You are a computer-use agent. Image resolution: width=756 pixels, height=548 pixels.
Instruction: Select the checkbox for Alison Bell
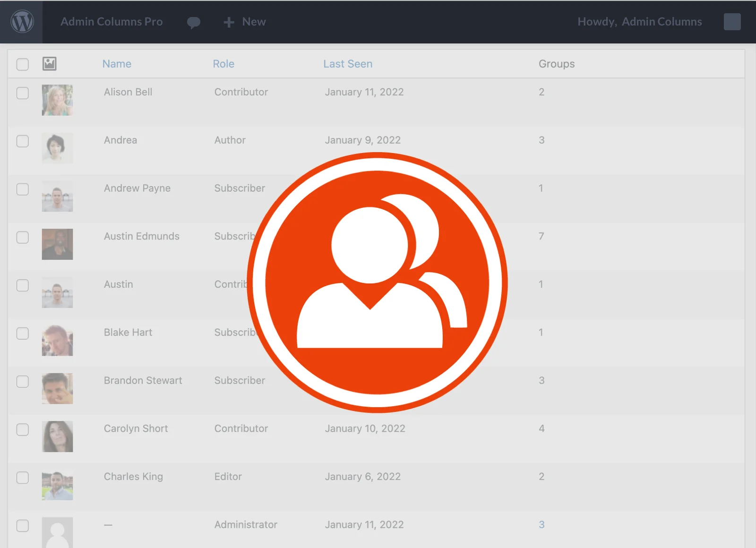tap(22, 93)
